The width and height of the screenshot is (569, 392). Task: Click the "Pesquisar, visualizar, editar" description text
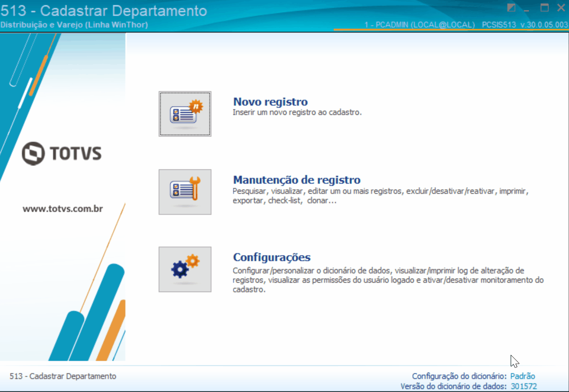tap(380, 196)
